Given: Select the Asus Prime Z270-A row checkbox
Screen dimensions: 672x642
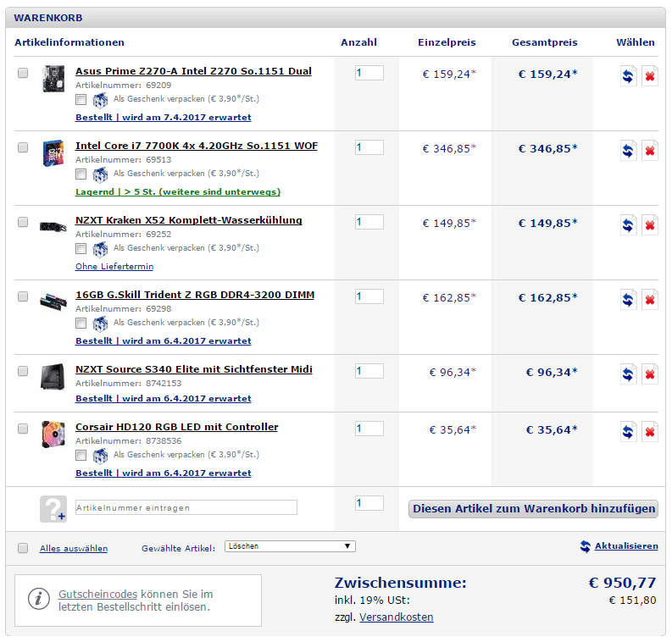Looking at the screenshot, I should pos(23,73).
